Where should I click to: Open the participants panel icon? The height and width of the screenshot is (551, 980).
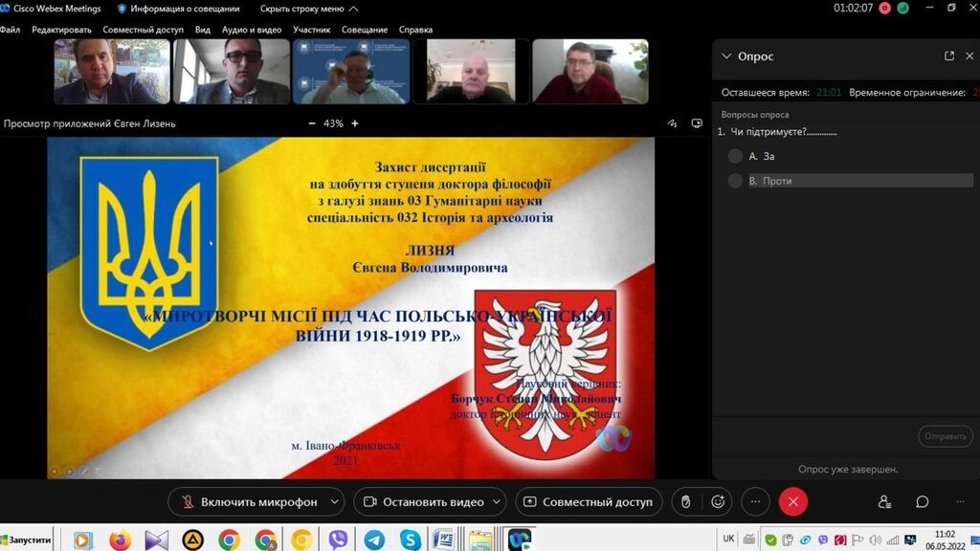click(884, 501)
